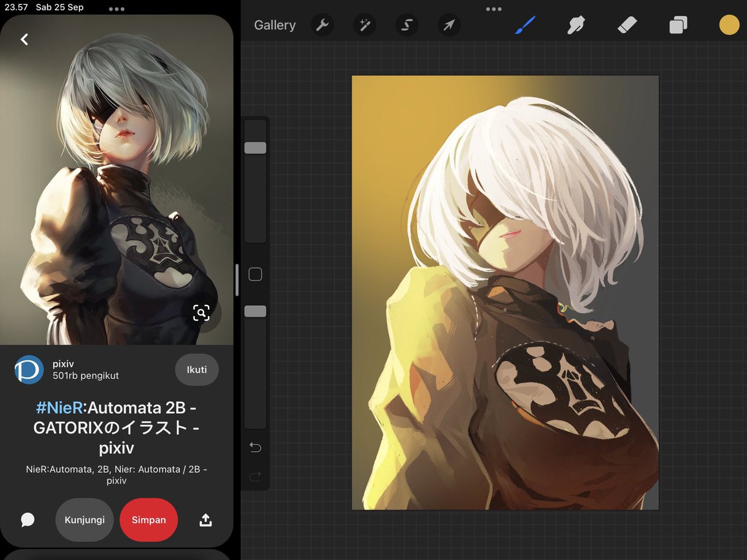Select the Eraser tool
The image size is (747, 560).
coord(627,26)
